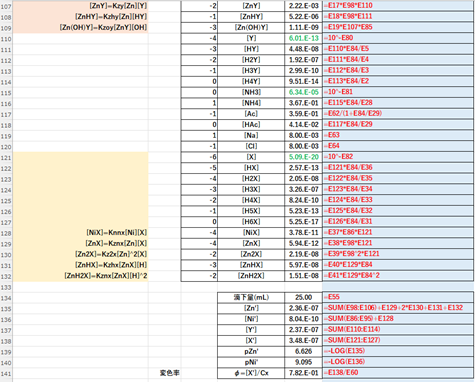
Task: Select the [HAc] label cell
Action: click(x=251, y=125)
